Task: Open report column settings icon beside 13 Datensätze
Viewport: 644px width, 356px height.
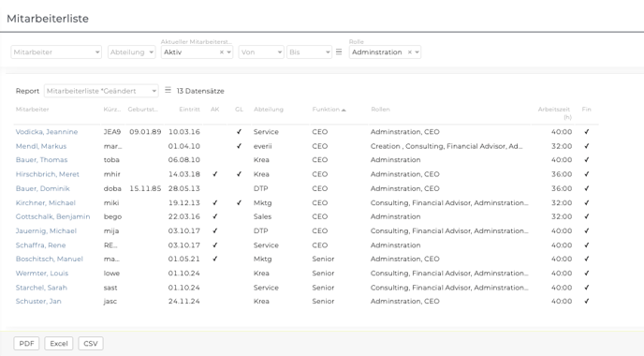Action: 168,90
